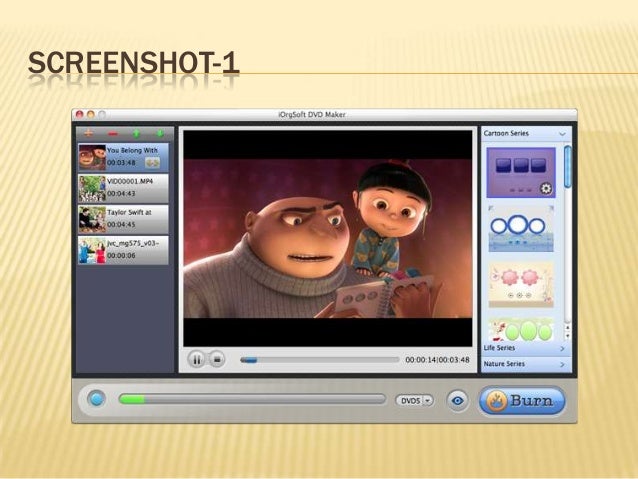Open settings gear on purple template
638x479 pixels.
(x=546, y=188)
